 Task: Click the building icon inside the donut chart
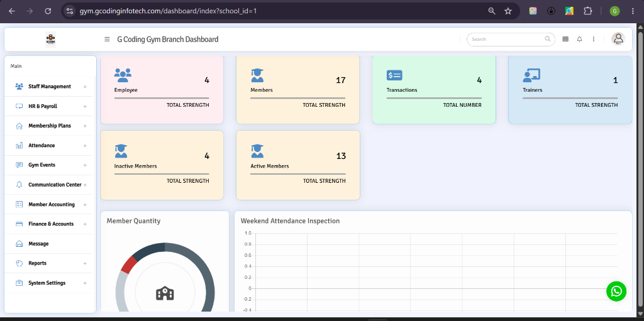[x=165, y=293]
